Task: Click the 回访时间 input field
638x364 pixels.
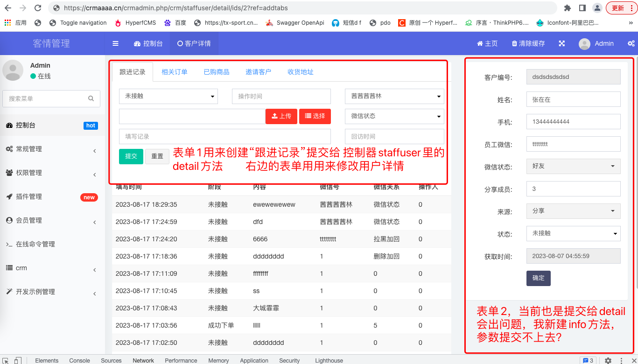Action: pos(394,136)
